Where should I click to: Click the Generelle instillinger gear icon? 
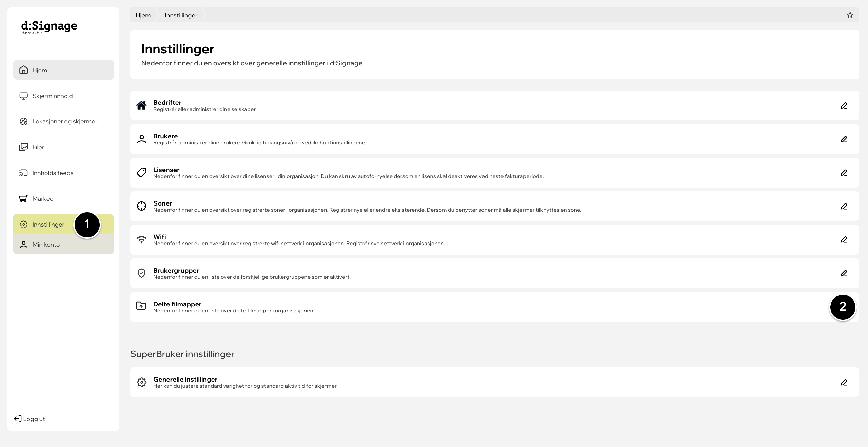[x=142, y=382]
